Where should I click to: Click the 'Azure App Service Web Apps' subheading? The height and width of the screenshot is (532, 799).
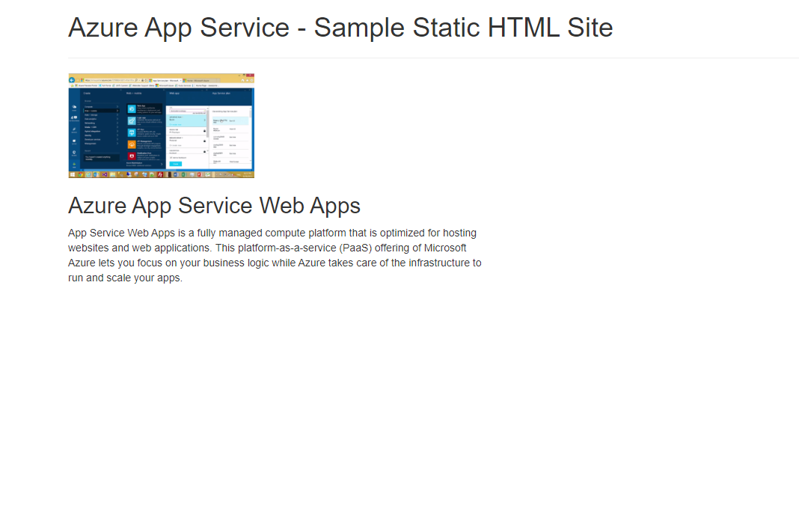(214, 206)
